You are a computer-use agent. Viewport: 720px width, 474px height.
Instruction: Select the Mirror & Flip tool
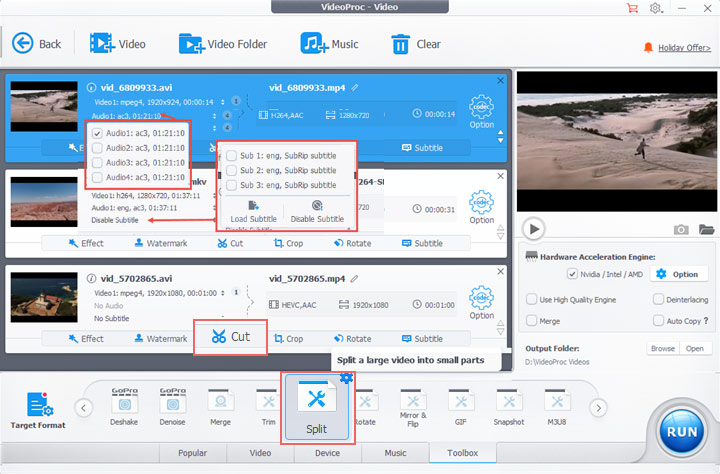pyautogui.click(x=413, y=408)
